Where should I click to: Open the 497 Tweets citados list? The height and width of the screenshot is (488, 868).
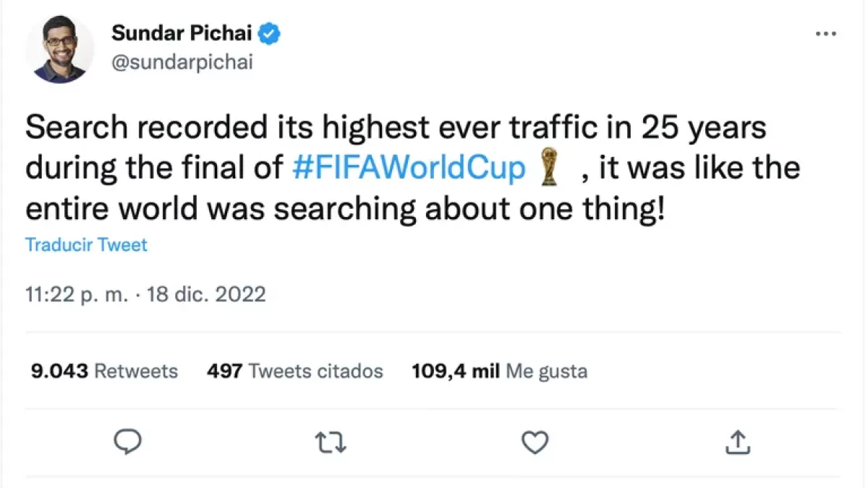294,371
